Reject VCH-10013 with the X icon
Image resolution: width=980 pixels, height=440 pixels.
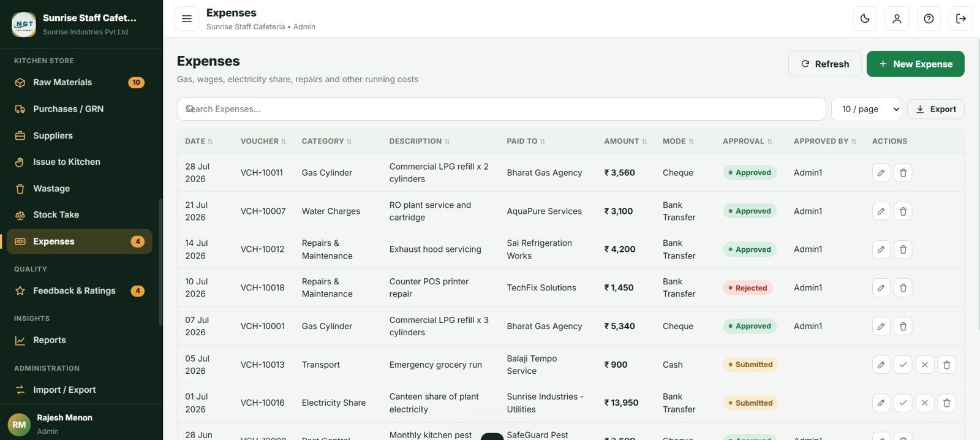click(x=925, y=365)
